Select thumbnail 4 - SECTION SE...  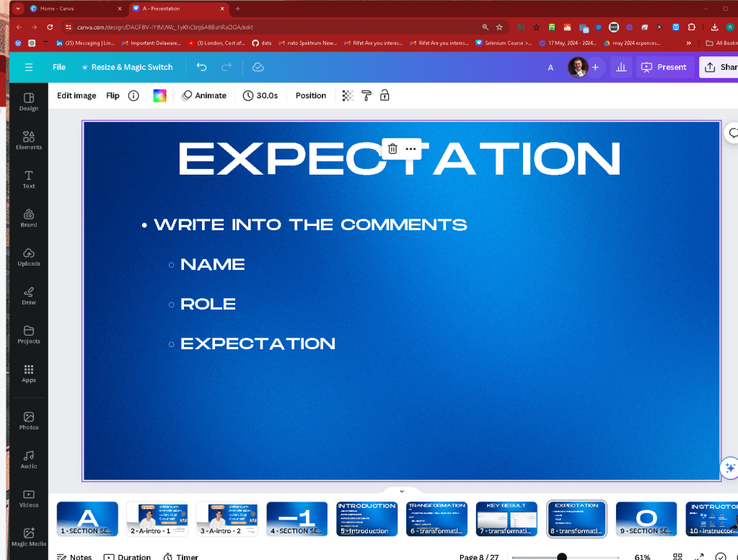pos(297,519)
